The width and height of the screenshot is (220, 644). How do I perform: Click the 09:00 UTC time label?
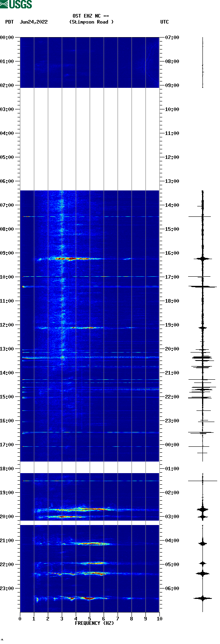172,85
